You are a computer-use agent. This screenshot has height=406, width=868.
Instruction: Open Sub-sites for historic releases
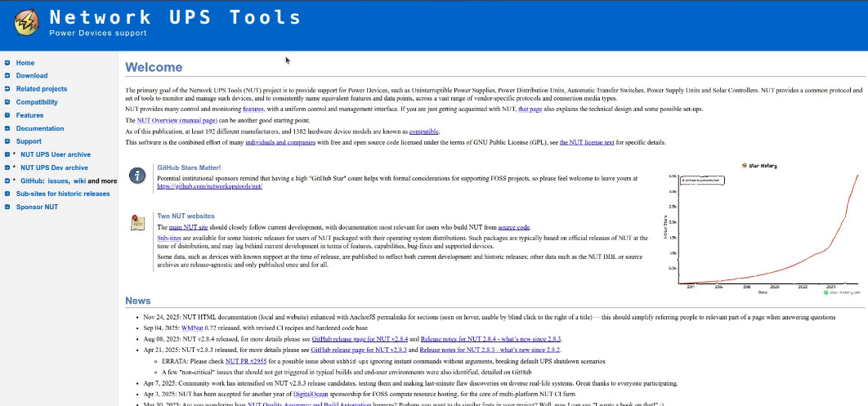coord(63,194)
